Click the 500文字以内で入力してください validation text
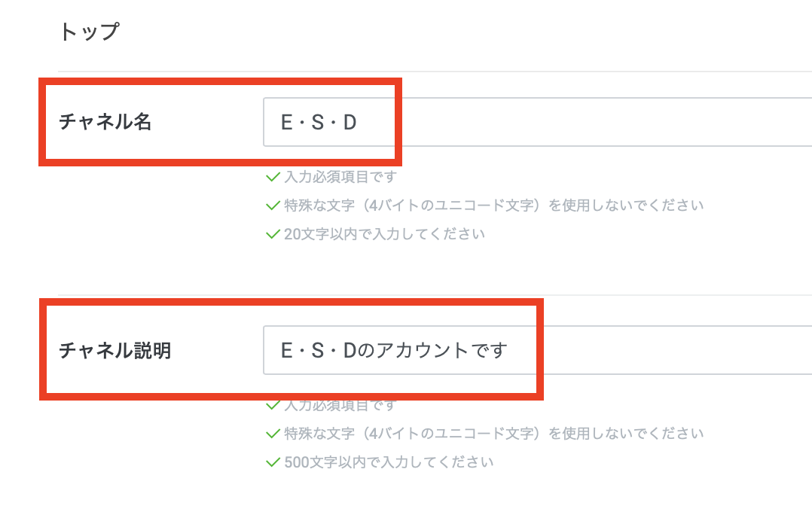Image resolution: width=812 pixels, height=521 pixels. click(389, 462)
